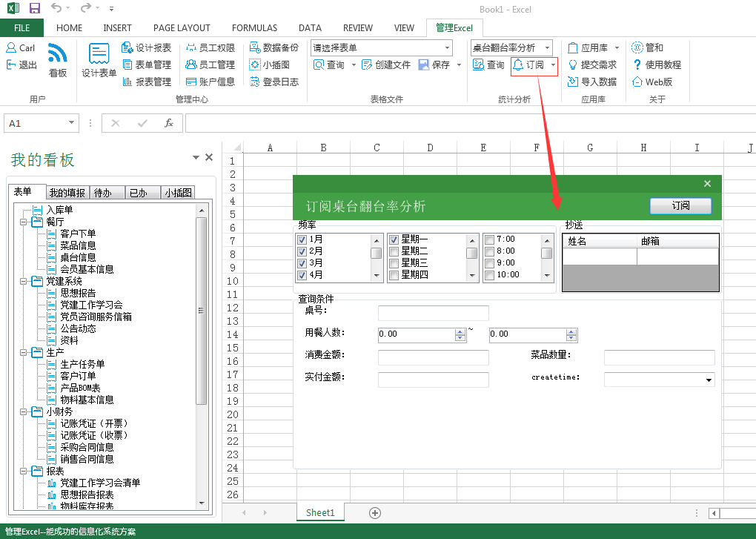Open 客户下单 form in tree
The height and width of the screenshot is (539, 756).
78,234
